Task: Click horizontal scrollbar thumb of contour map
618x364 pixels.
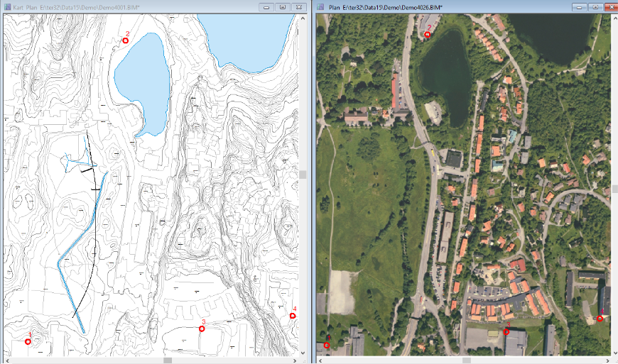Action: point(168,360)
